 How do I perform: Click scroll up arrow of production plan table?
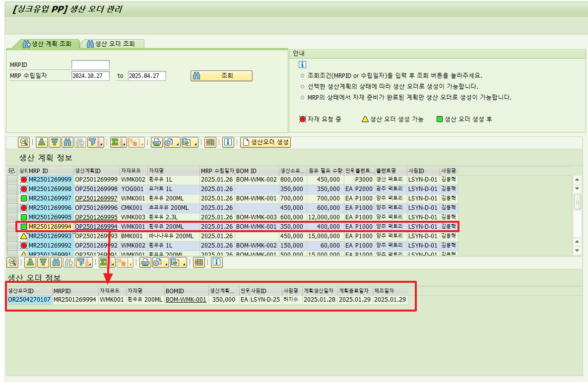pos(577,180)
